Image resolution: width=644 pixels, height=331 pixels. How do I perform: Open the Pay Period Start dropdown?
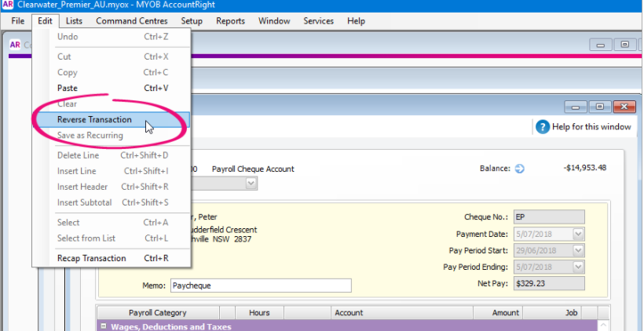click(578, 250)
